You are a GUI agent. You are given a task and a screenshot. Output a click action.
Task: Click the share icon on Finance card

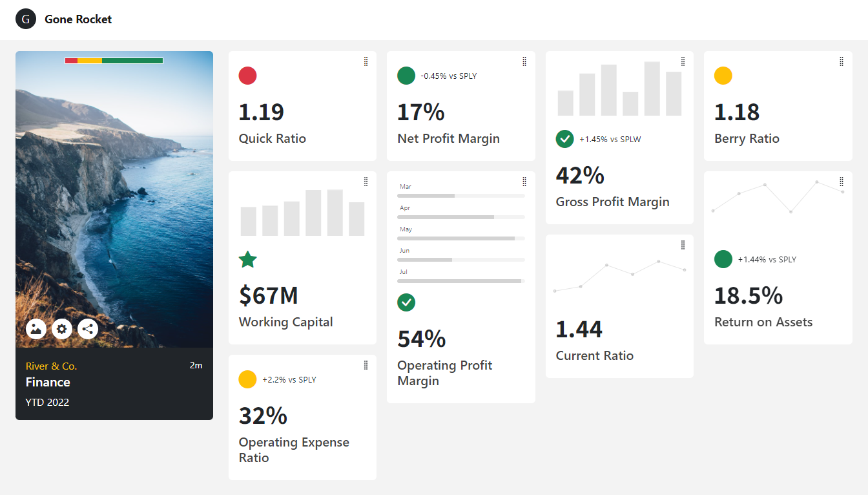88,329
